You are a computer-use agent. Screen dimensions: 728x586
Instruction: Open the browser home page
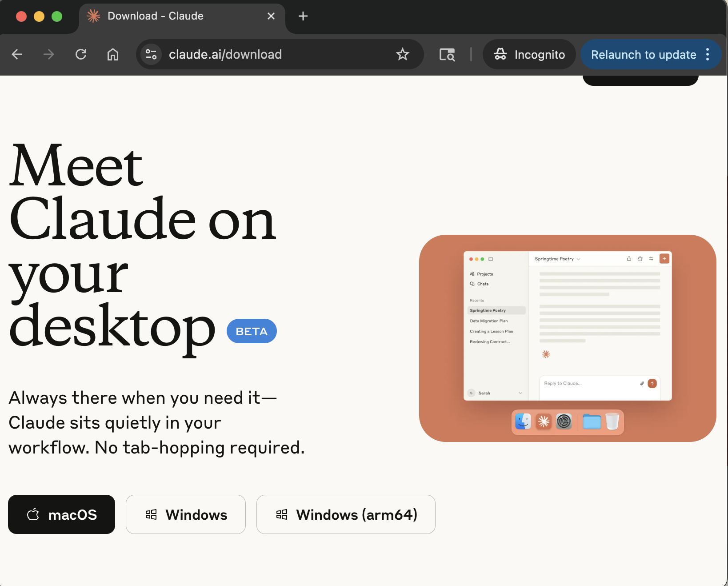point(113,54)
